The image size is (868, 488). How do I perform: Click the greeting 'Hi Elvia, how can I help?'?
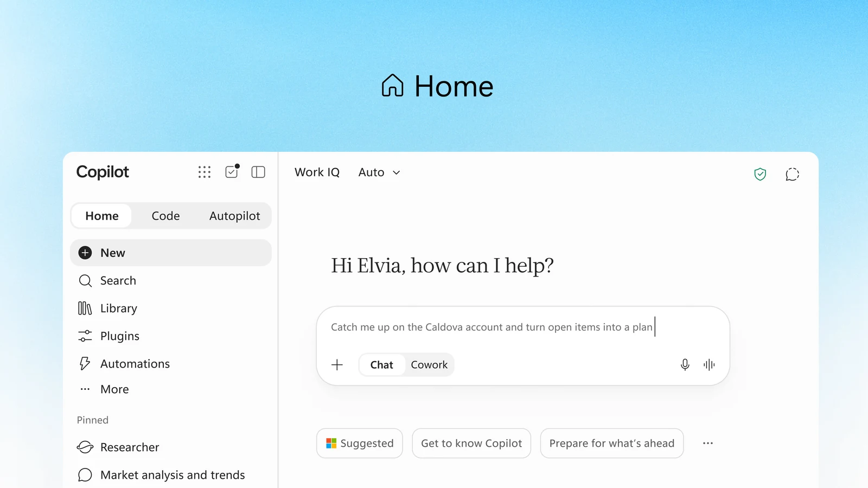tap(442, 266)
